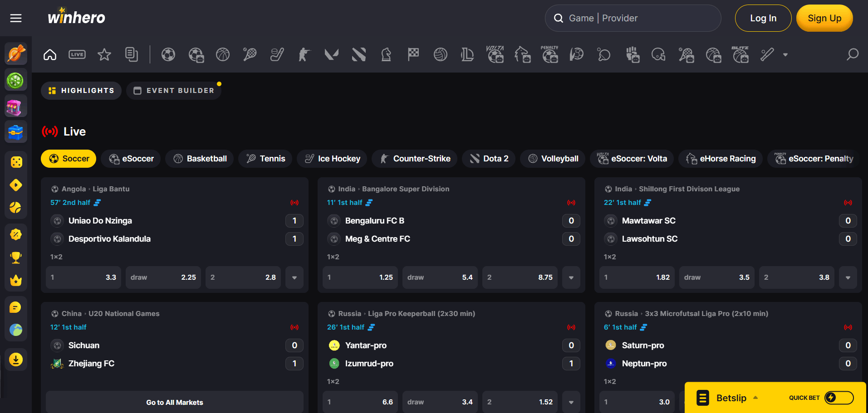Select the ice hockey stick icon in sports bar

point(277,55)
